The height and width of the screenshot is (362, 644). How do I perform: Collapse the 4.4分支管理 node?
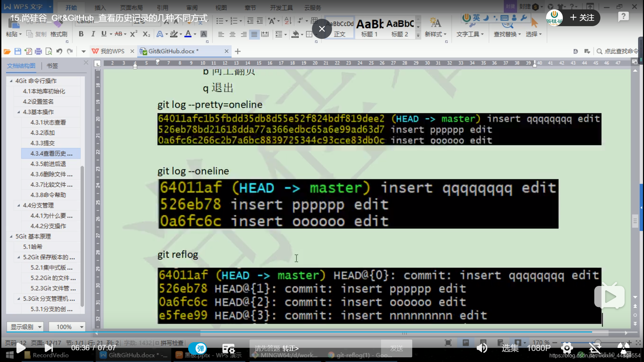(18, 205)
